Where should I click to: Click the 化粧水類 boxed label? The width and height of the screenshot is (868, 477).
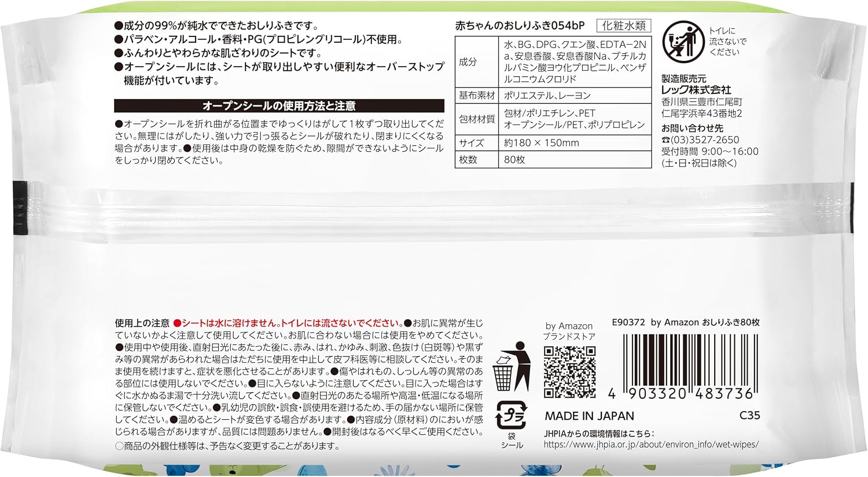point(624,25)
